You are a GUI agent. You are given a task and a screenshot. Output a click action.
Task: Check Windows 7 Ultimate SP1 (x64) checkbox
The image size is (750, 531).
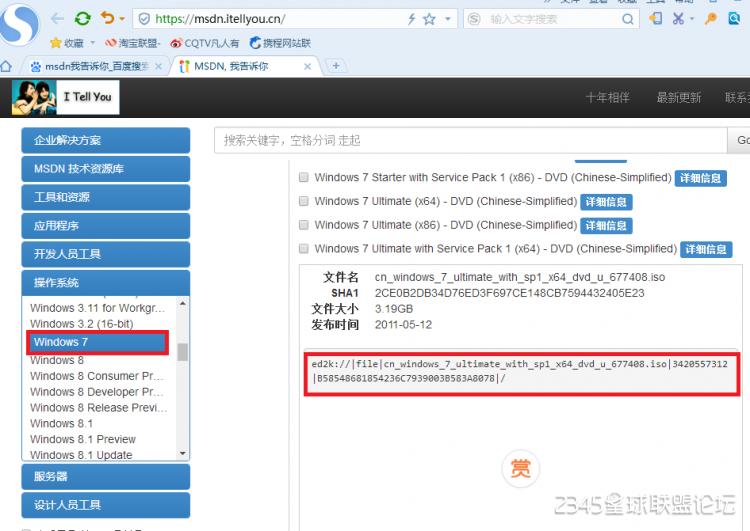(x=303, y=248)
